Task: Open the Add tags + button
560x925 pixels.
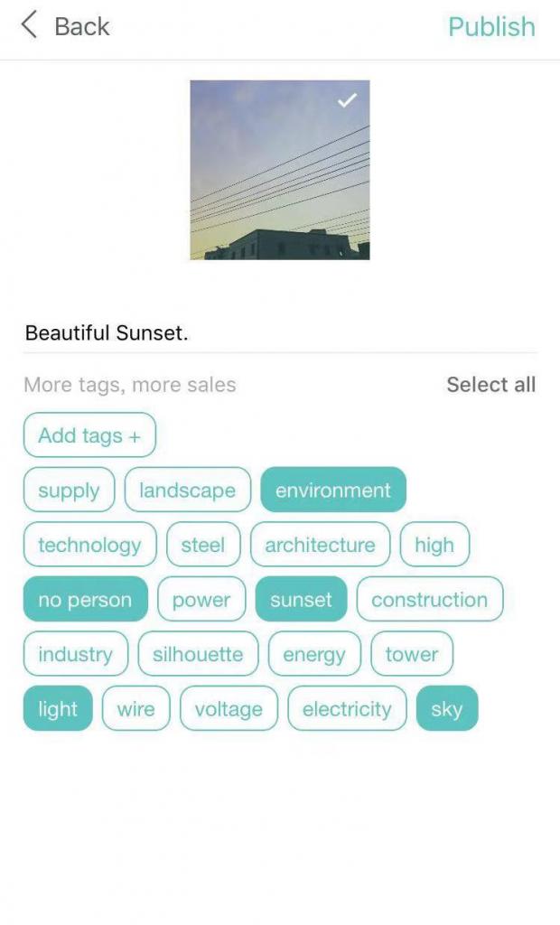Action: [89, 435]
